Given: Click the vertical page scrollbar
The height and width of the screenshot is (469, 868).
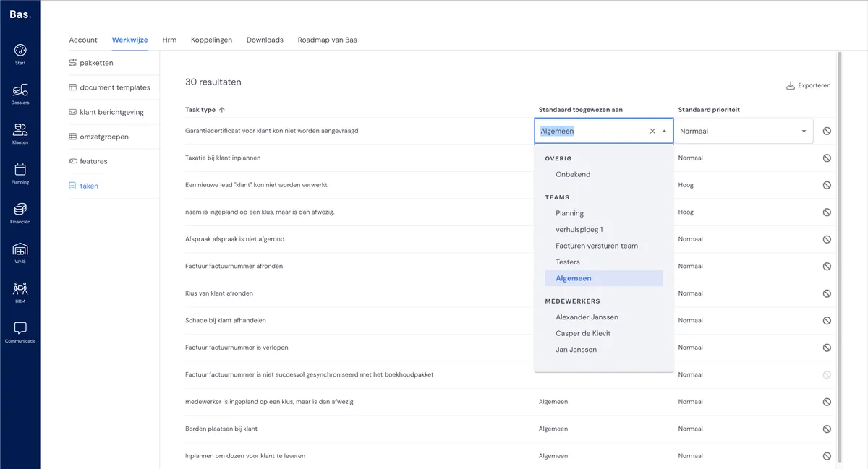Looking at the screenshot, I should [x=839, y=257].
